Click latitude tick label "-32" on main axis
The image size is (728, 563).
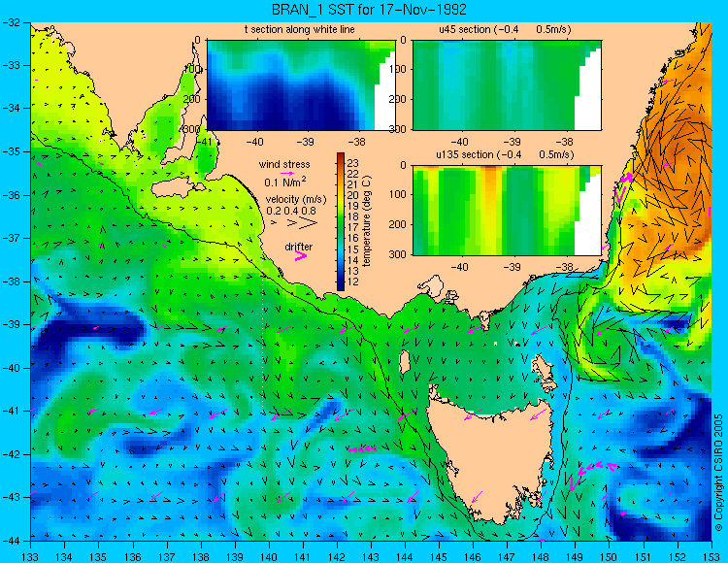[x=11, y=21]
